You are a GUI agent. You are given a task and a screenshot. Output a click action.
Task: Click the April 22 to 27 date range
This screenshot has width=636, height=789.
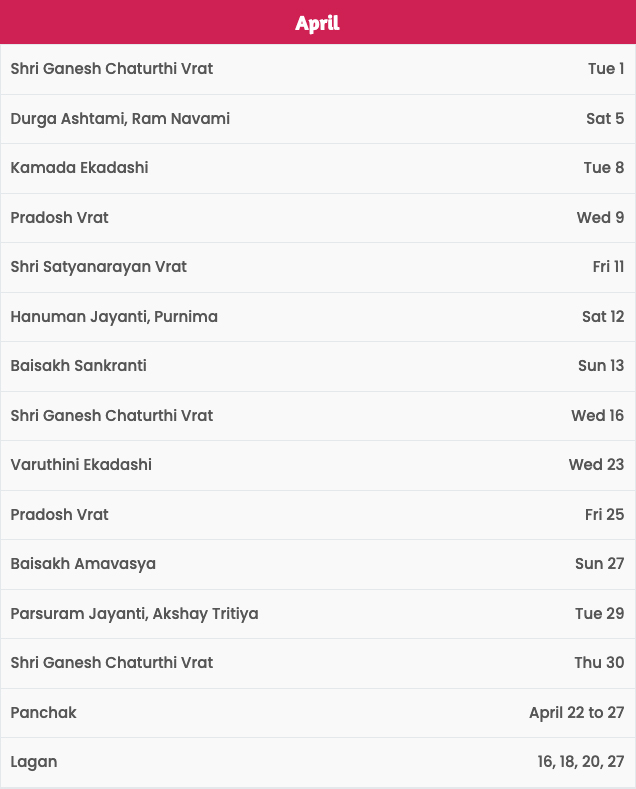click(577, 713)
